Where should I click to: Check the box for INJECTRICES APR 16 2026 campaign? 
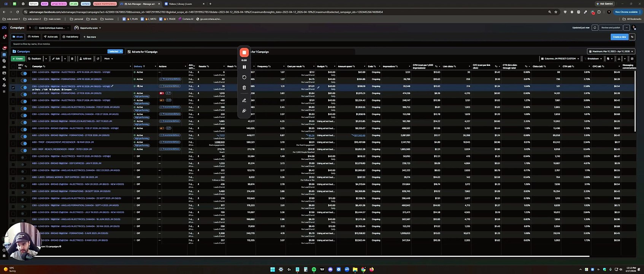(x=13, y=73)
